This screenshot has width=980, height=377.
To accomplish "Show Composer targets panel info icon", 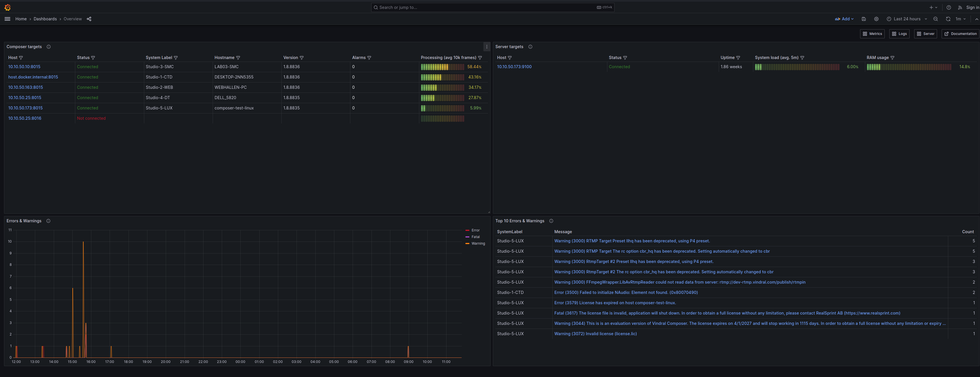I will click(x=49, y=47).
